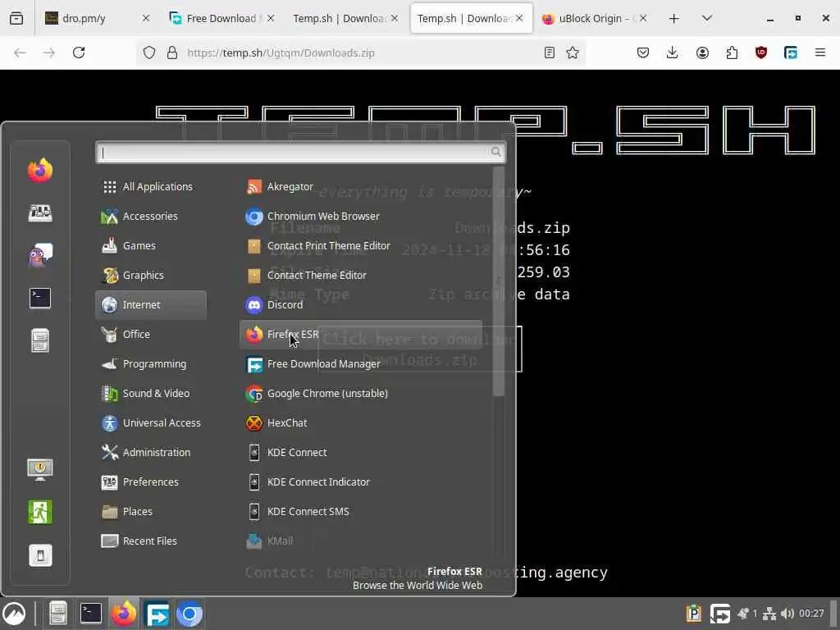
Task: Open Free Download Manager from taskbar
Action: [157, 614]
